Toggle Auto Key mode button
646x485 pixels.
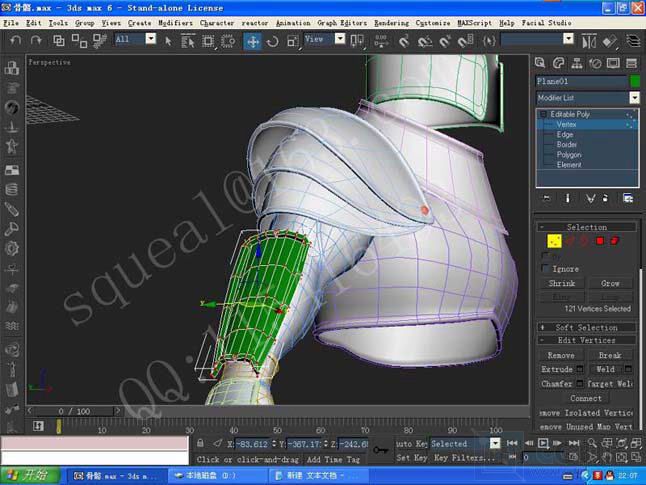(412, 444)
